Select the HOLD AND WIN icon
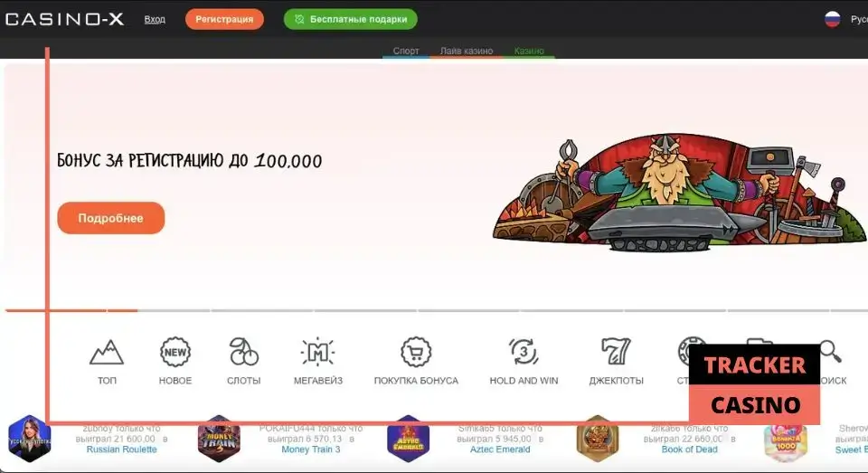Viewport: 868px width, 473px height. [x=524, y=352]
